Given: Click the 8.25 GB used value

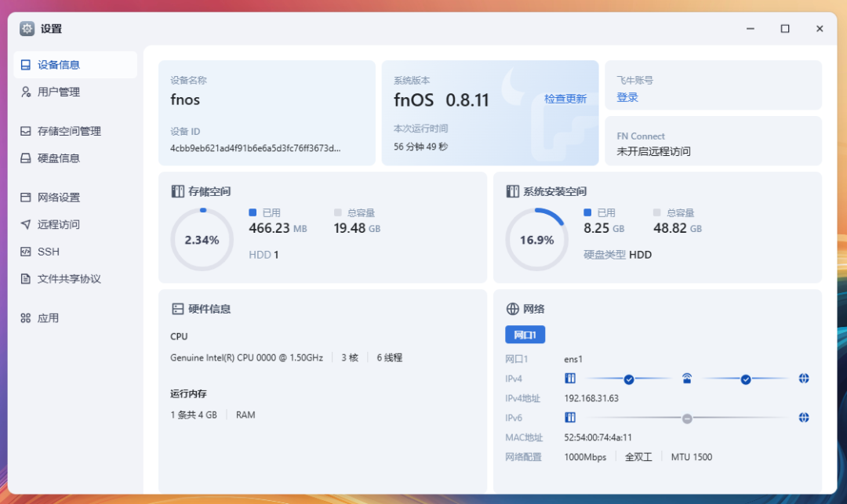Looking at the screenshot, I should [604, 228].
